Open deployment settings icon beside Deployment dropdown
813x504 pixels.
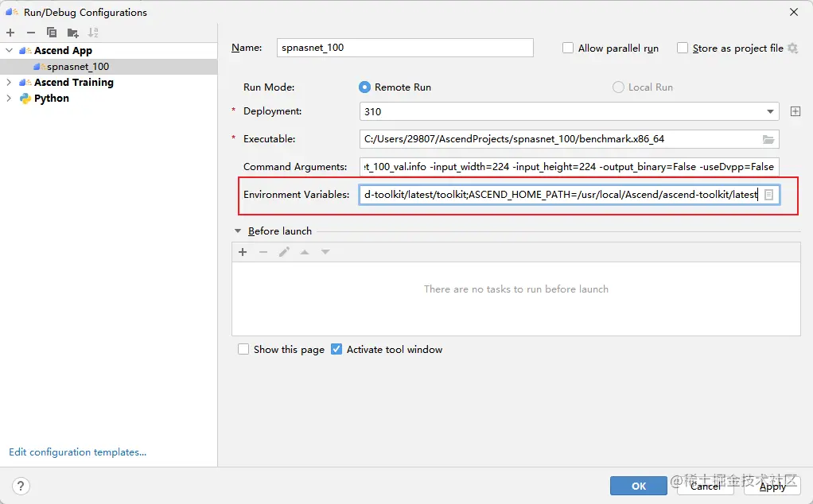[x=795, y=111]
